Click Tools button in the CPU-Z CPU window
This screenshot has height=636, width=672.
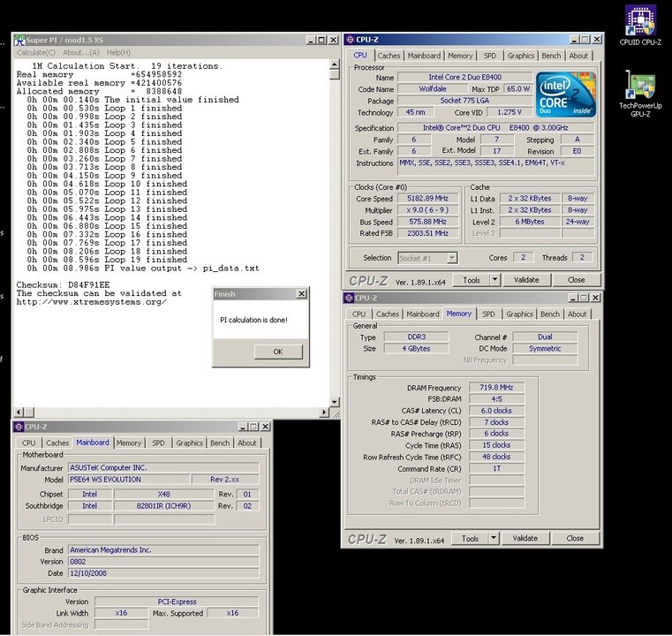(x=471, y=280)
